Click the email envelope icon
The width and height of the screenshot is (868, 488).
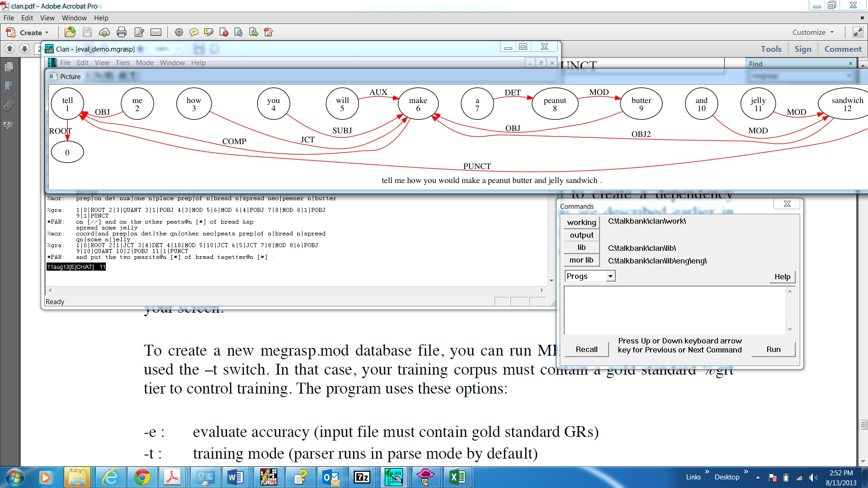(x=156, y=32)
